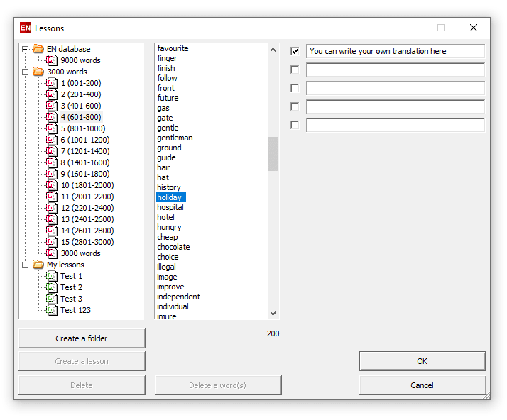Collapse the My lessons tree node

click(26, 265)
